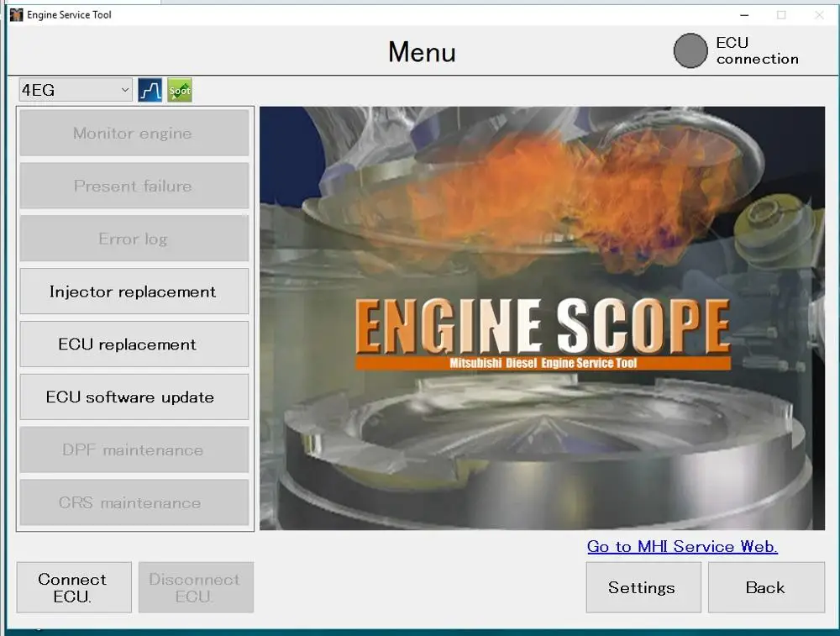This screenshot has height=636, width=840.
Task: Expand the 4EG engine model dropdown
Action: (75, 90)
